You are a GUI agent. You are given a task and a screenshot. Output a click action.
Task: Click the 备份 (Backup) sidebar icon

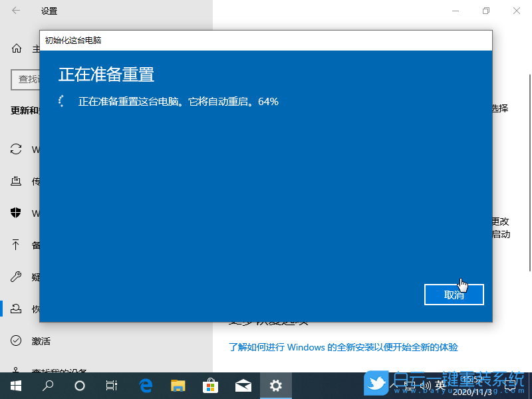[15, 245]
